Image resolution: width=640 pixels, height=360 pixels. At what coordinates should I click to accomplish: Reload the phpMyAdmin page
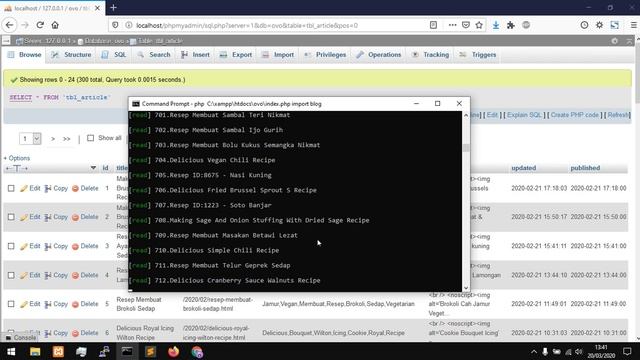tap(40, 25)
